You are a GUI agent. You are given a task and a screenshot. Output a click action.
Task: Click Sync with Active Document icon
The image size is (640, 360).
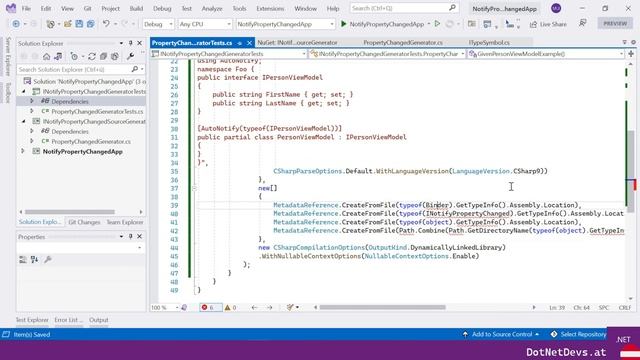point(92,56)
